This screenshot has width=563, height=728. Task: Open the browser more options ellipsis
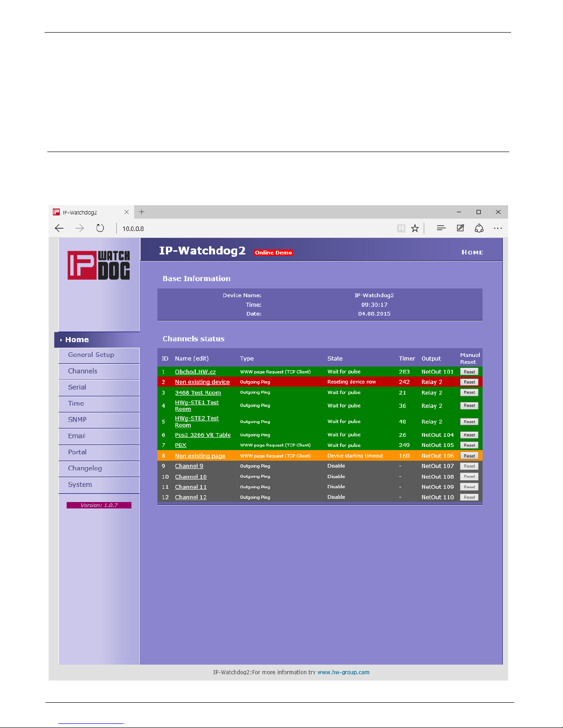pyautogui.click(x=498, y=228)
